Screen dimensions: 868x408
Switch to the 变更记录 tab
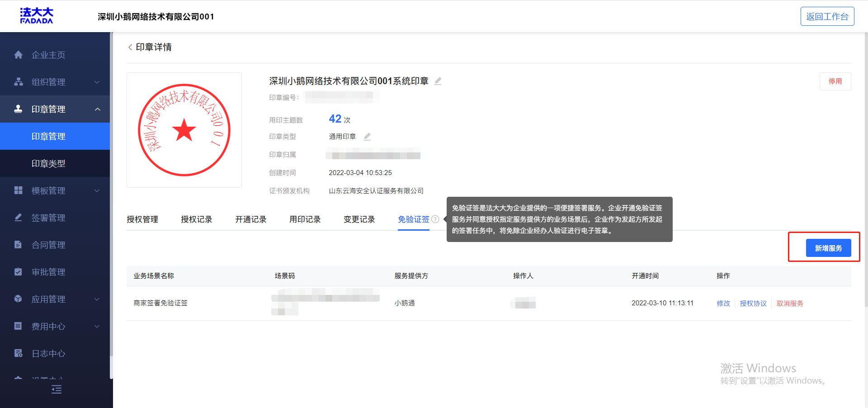pos(359,219)
